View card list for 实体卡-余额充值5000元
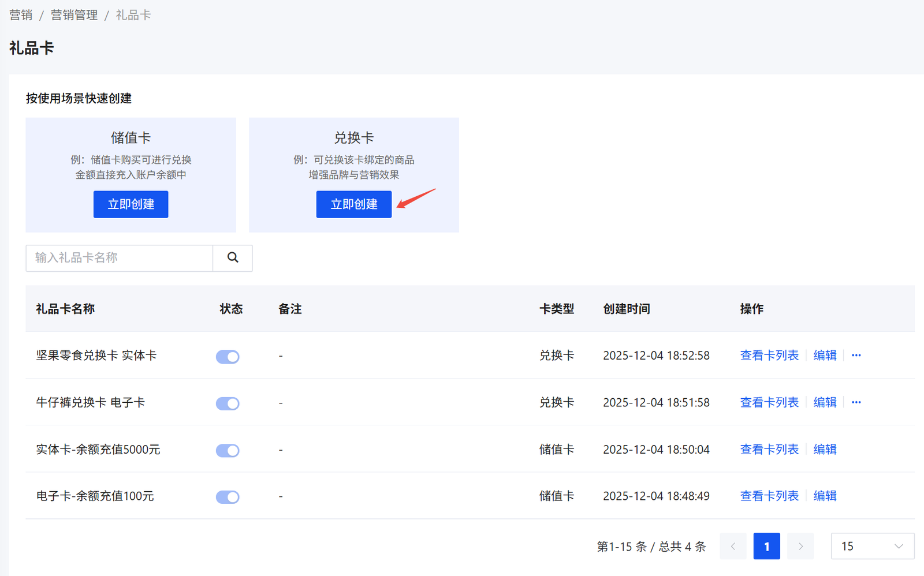Screen dimensions: 924x576 point(769,449)
